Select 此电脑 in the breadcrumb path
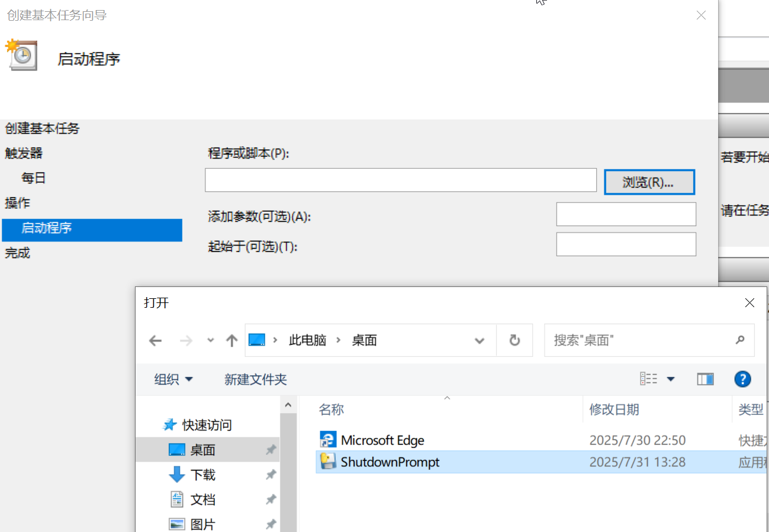The height and width of the screenshot is (532, 769). click(x=307, y=340)
